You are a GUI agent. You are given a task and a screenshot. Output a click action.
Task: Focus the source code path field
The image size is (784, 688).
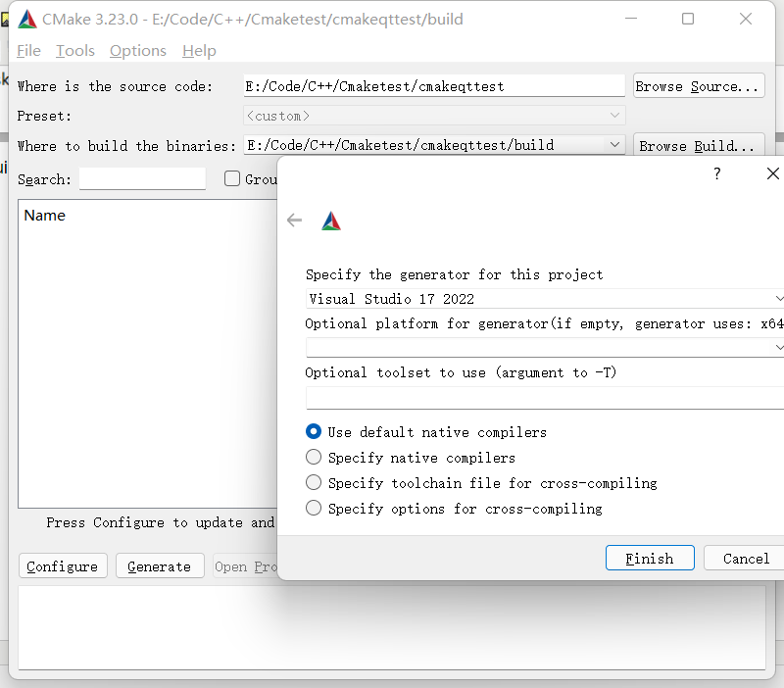[434, 86]
